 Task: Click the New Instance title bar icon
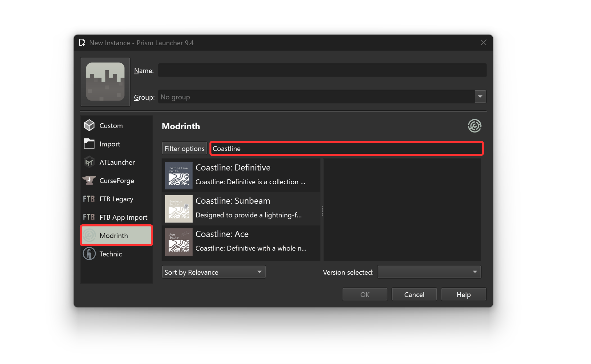pos(82,43)
